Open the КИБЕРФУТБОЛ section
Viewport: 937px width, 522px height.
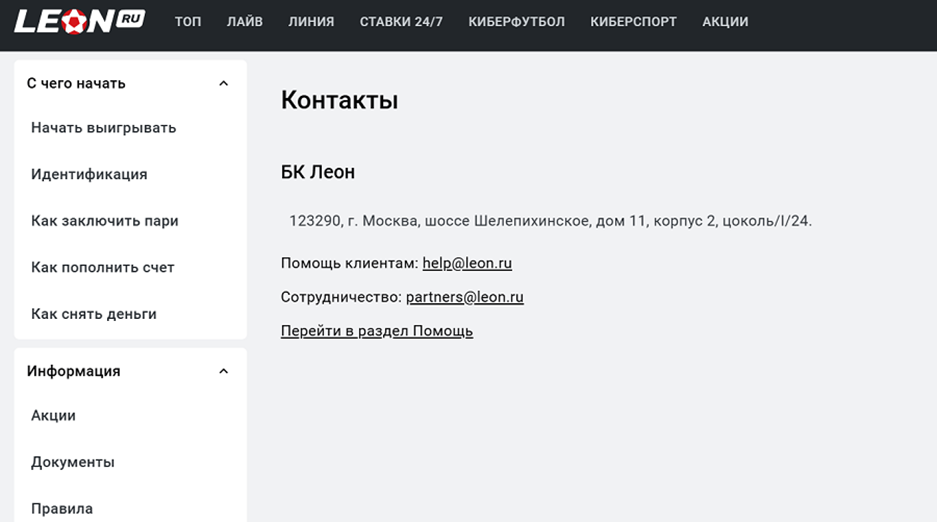(x=516, y=22)
